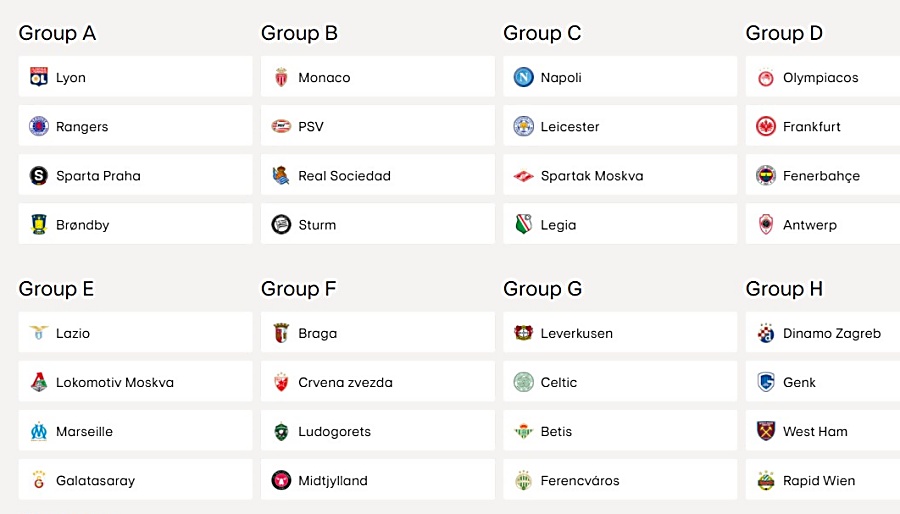The image size is (900, 514).
Task: Open the Ferencváros team row
Action: pyautogui.click(x=620, y=480)
